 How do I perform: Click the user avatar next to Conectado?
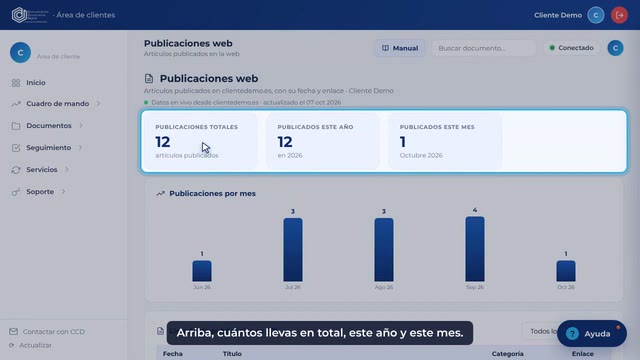[x=615, y=48]
